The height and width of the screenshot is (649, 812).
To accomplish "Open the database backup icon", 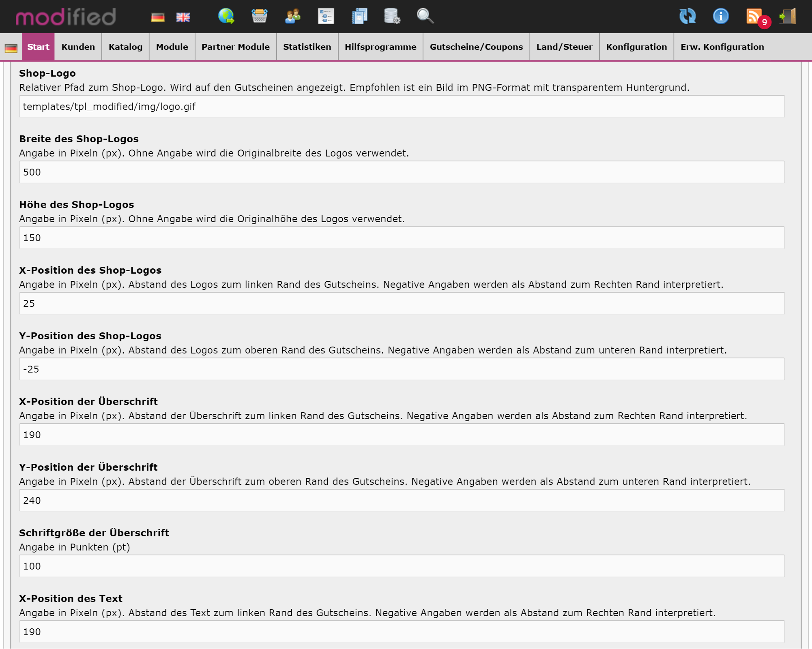I will [392, 17].
